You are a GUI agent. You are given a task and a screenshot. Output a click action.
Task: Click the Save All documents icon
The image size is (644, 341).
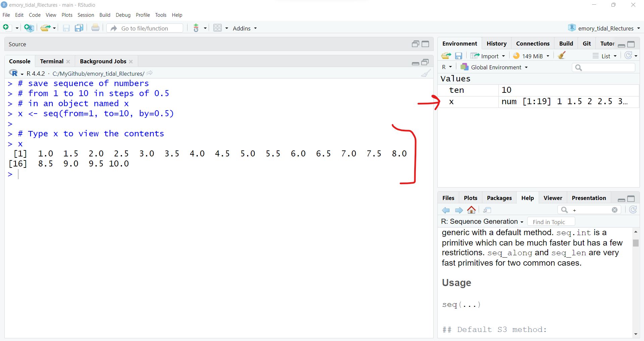(79, 28)
